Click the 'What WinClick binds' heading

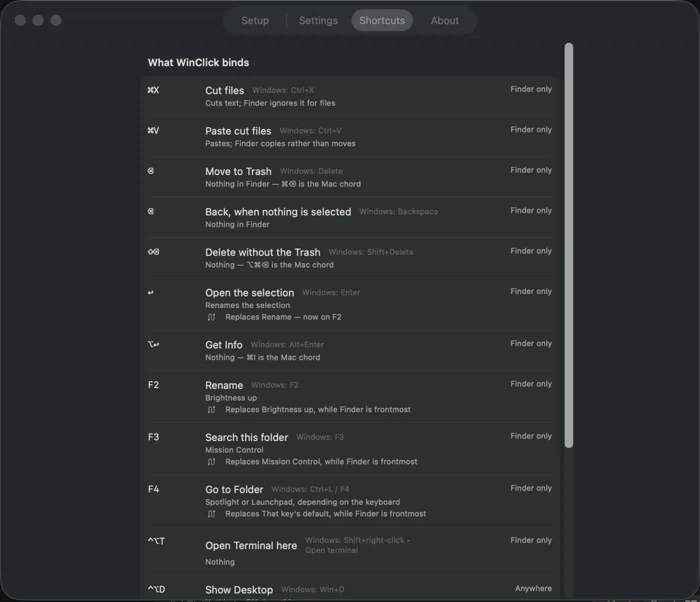tap(198, 62)
